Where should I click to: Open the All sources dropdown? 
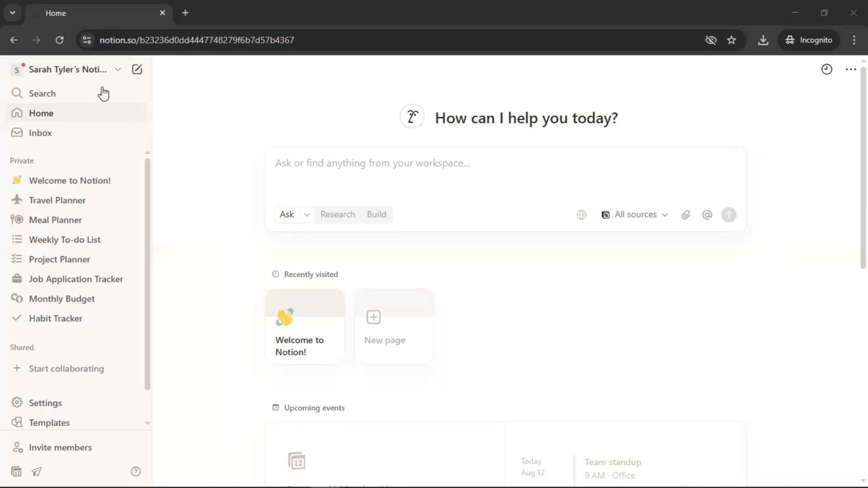pos(635,215)
